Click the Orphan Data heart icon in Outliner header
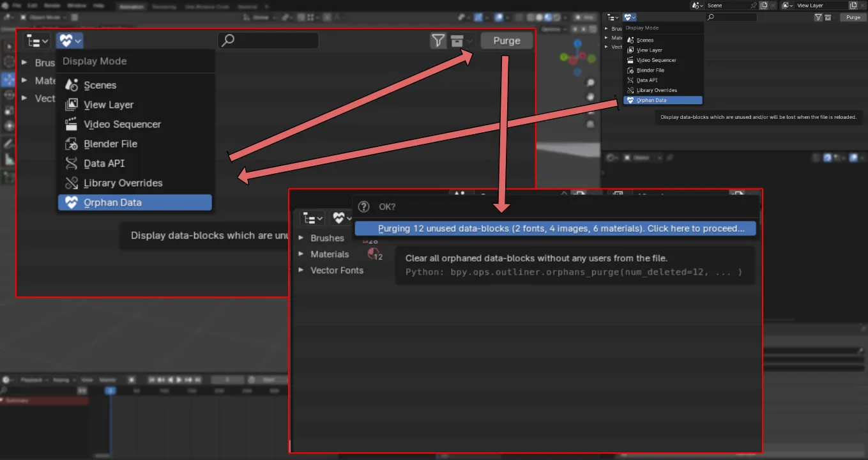 [67, 40]
